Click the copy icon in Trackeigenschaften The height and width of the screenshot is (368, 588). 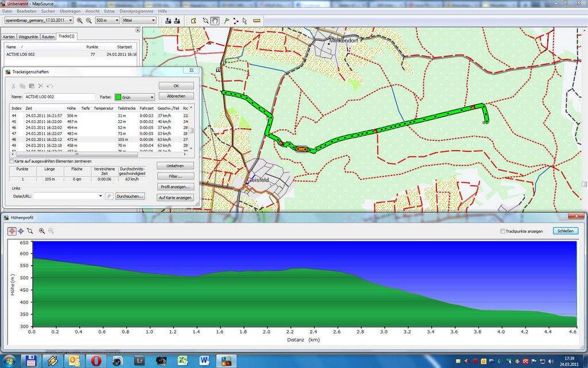tap(22, 86)
